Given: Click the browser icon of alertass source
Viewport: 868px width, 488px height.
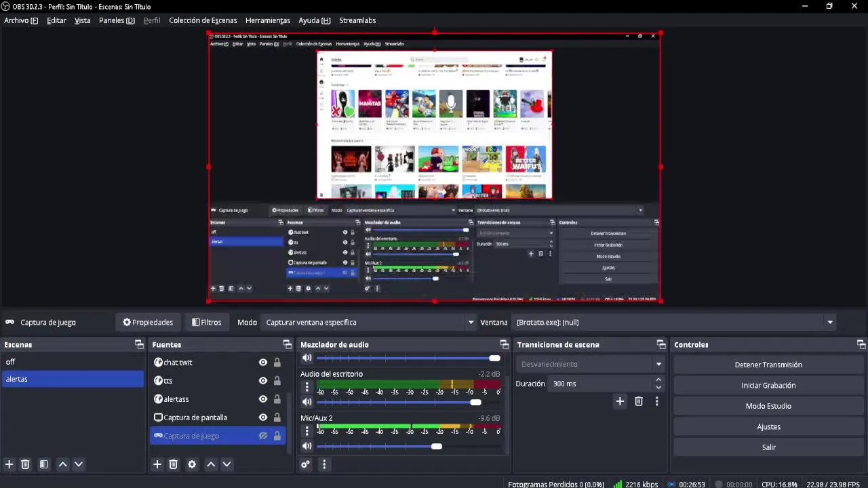Looking at the screenshot, I should click(158, 399).
